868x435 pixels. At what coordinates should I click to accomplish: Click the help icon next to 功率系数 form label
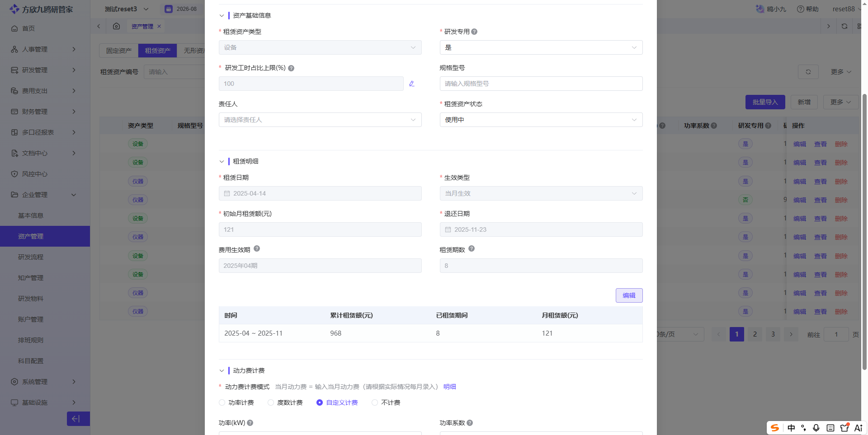[x=470, y=423]
